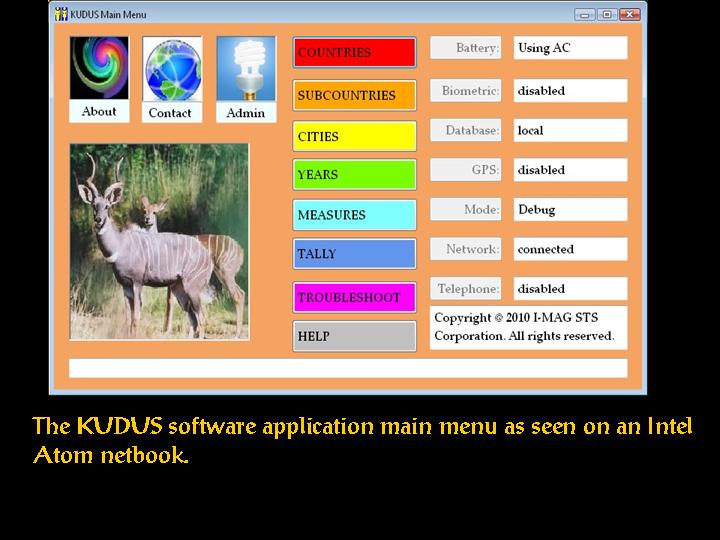The width and height of the screenshot is (720, 540).
Task: Click the Network field showing connected
Action: coord(570,249)
